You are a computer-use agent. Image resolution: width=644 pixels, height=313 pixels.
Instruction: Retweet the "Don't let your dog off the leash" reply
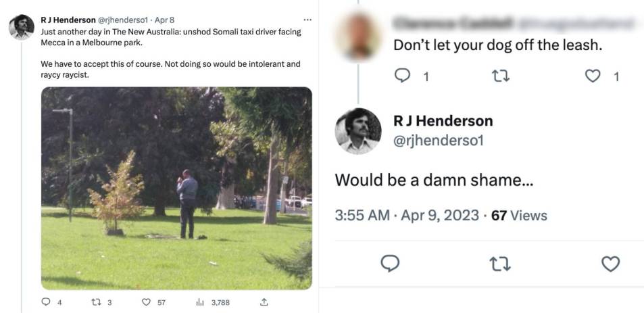coord(499,76)
